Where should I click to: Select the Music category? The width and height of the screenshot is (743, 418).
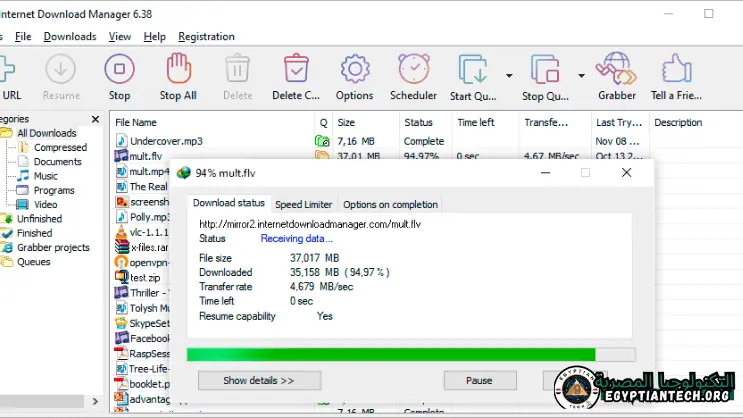pyautogui.click(x=45, y=176)
